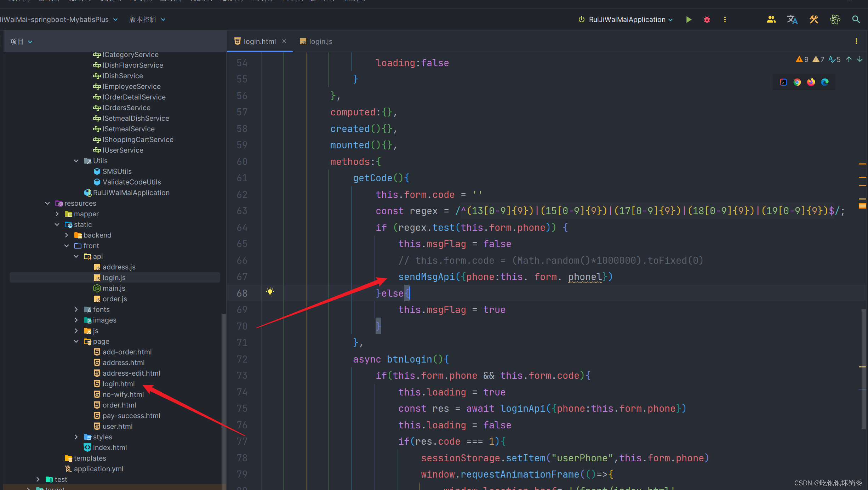Image resolution: width=868 pixels, height=490 pixels.
Task: Open the page in the Edge browser icon
Action: [825, 82]
